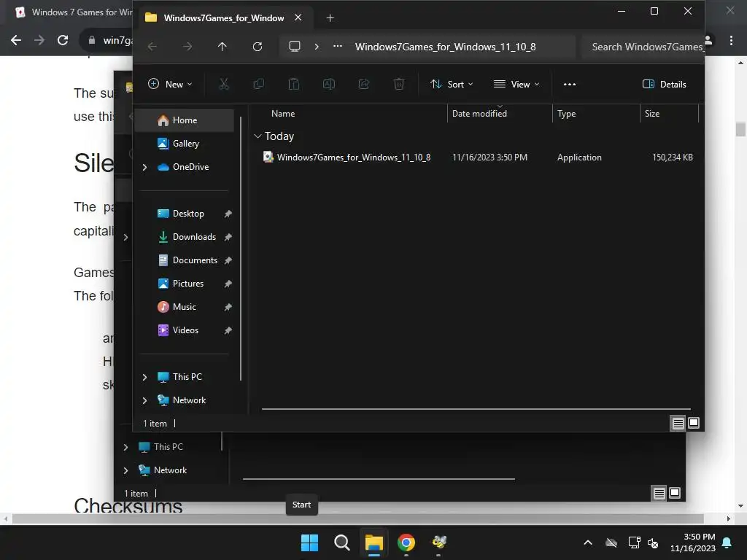The height and width of the screenshot is (560, 747).
Task: Click the Windows Start button on taskbar
Action: click(309, 542)
